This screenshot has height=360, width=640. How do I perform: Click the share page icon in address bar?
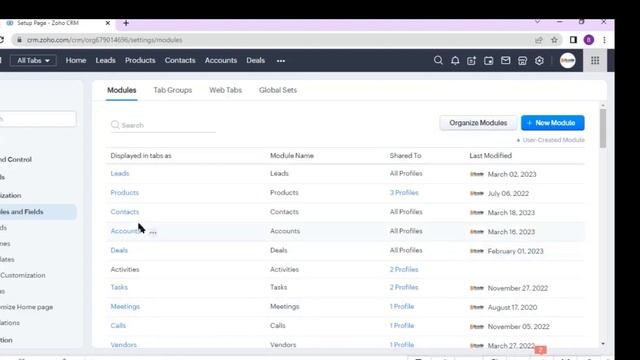[538, 40]
